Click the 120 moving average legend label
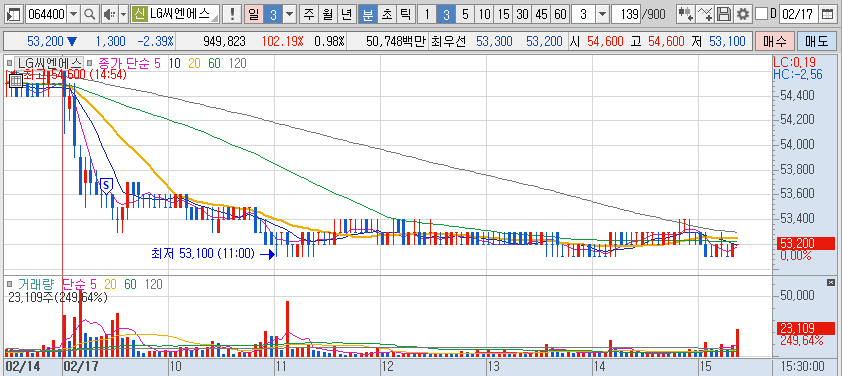 (237, 63)
